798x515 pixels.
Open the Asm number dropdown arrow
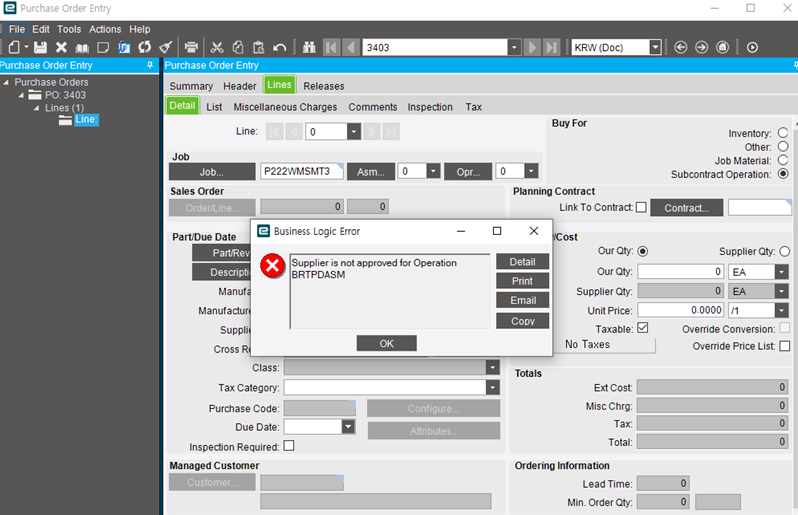(434, 171)
